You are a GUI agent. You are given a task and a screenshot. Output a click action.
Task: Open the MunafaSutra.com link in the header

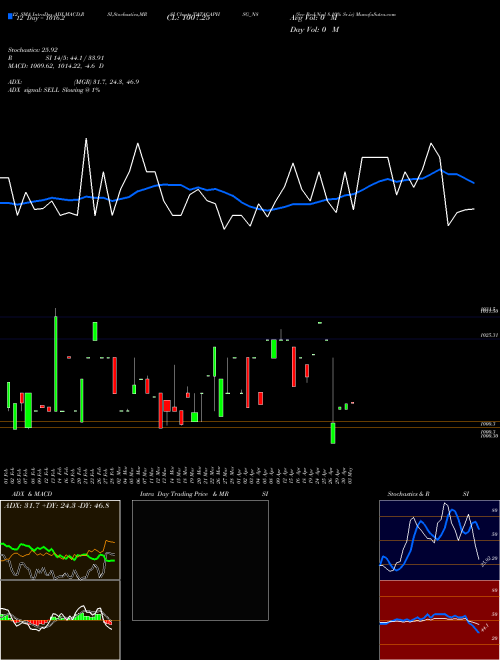pos(375,14)
